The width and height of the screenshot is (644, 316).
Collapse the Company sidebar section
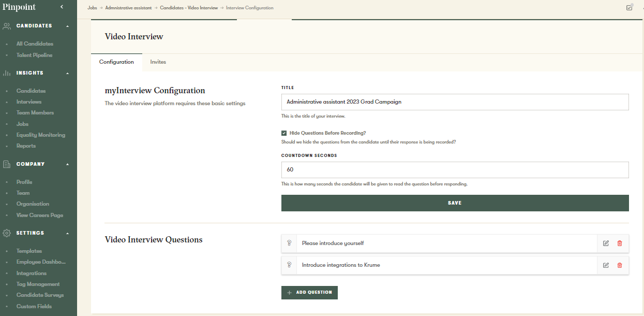67,164
